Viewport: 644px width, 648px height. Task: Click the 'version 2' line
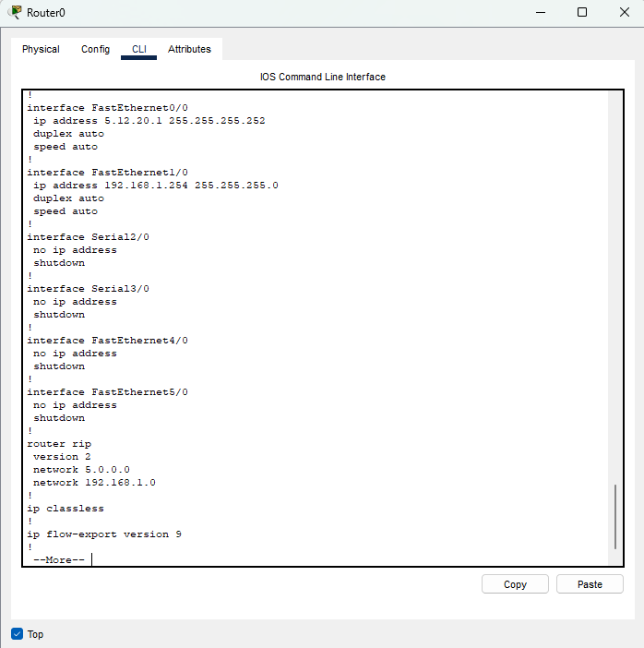pos(62,457)
